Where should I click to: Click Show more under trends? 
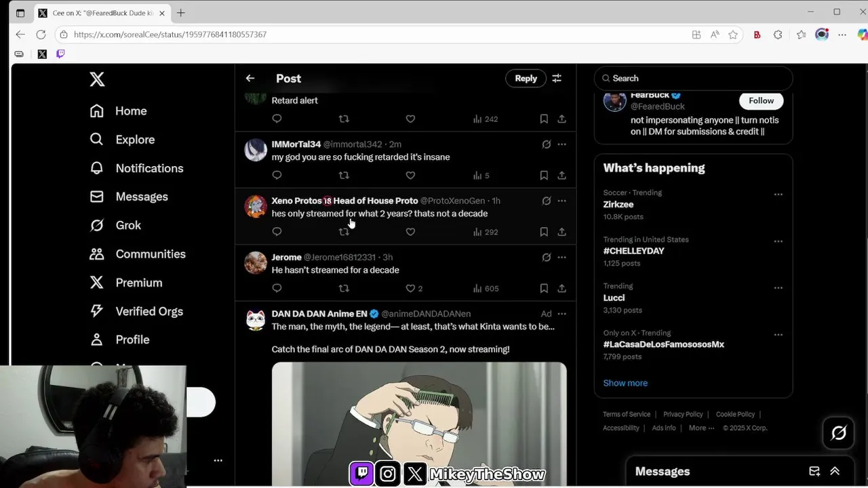tap(625, 383)
